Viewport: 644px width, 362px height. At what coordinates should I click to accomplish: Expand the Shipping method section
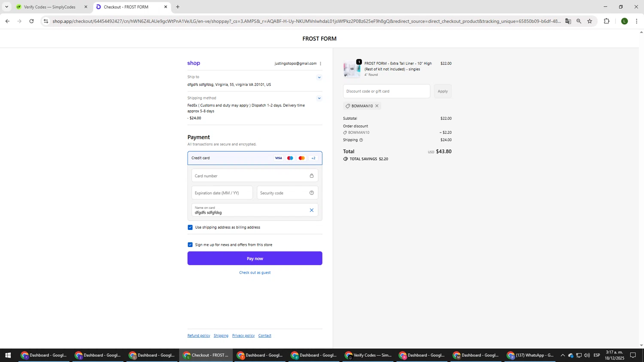(319, 98)
